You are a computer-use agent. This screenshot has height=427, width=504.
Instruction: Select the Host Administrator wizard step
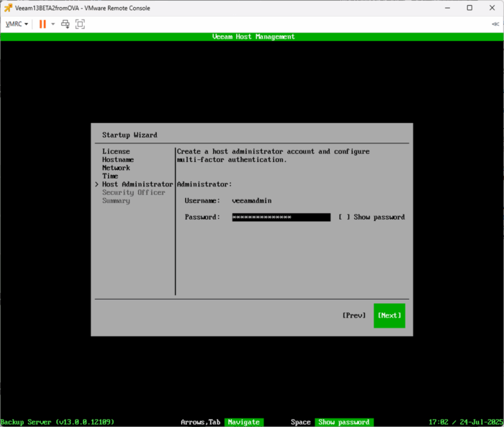coord(138,184)
